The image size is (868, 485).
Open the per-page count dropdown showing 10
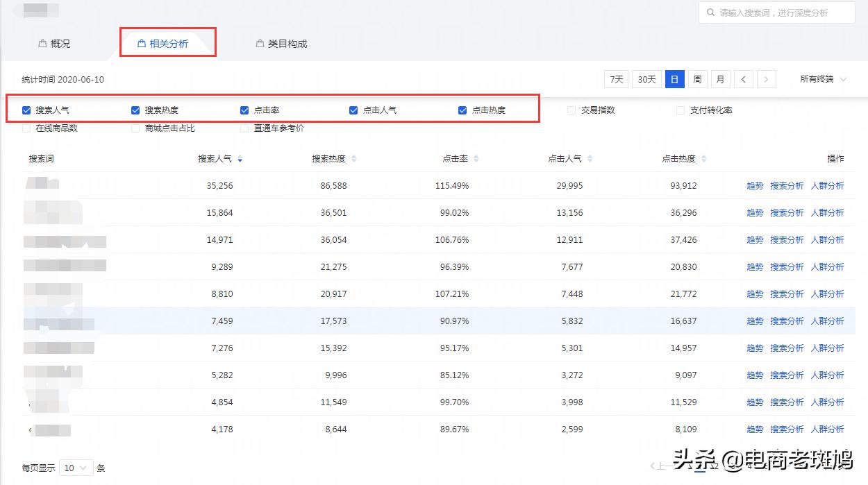pos(76,468)
